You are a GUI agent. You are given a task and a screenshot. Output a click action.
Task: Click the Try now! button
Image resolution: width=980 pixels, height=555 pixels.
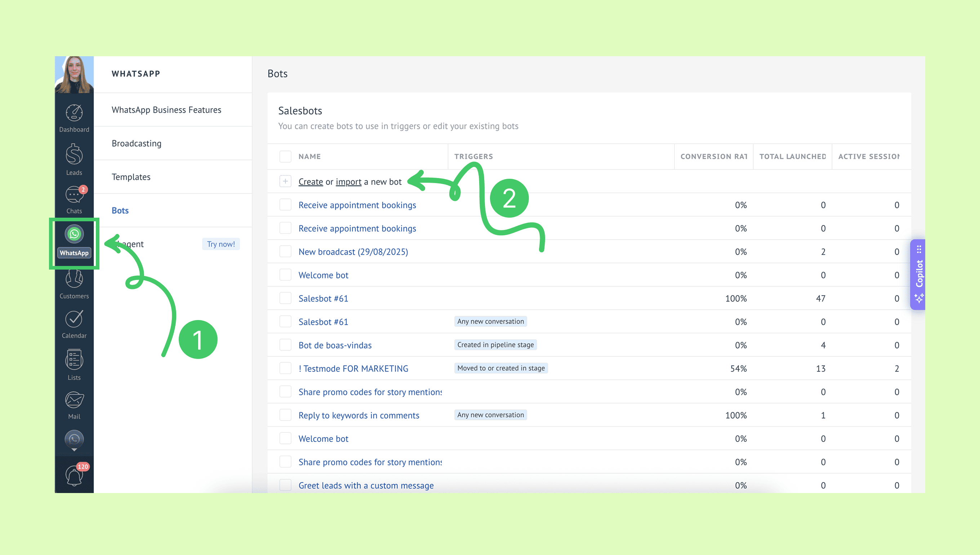point(220,244)
